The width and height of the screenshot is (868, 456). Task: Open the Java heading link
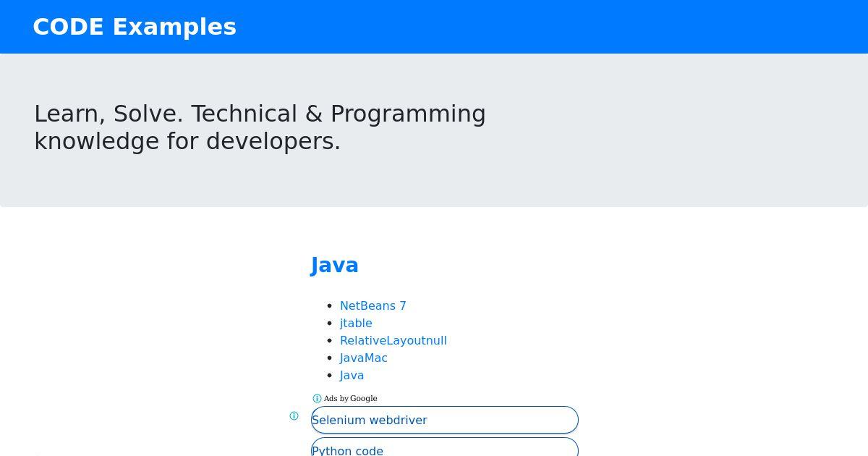pos(335,265)
